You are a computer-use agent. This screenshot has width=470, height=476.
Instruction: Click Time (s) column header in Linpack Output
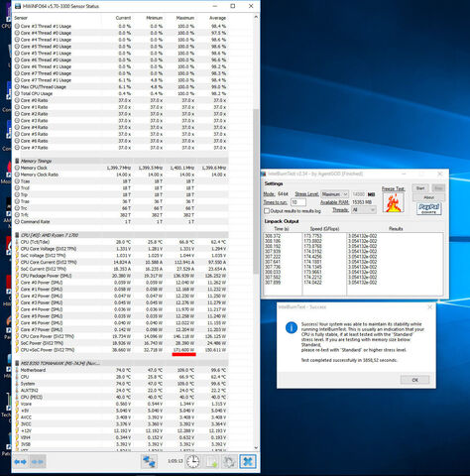(282, 229)
